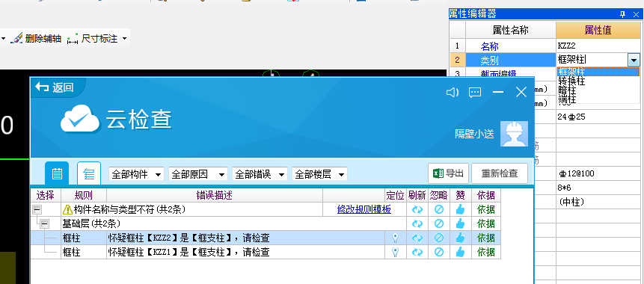Screen dimensions: 644x284
Task: Open the 全部构件 filter dropdown
Action: (x=136, y=174)
